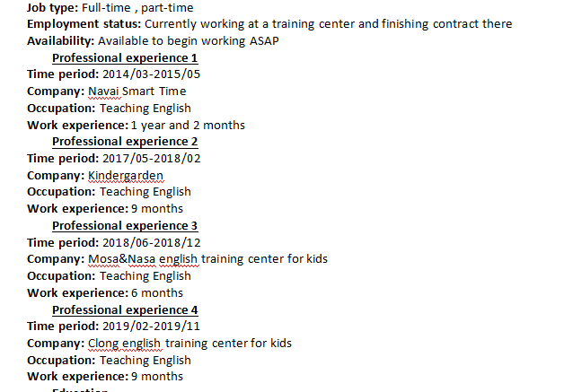This screenshot has height=392, width=564.
Task: Click the "6 months" work experience value
Action: click(x=157, y=293)
